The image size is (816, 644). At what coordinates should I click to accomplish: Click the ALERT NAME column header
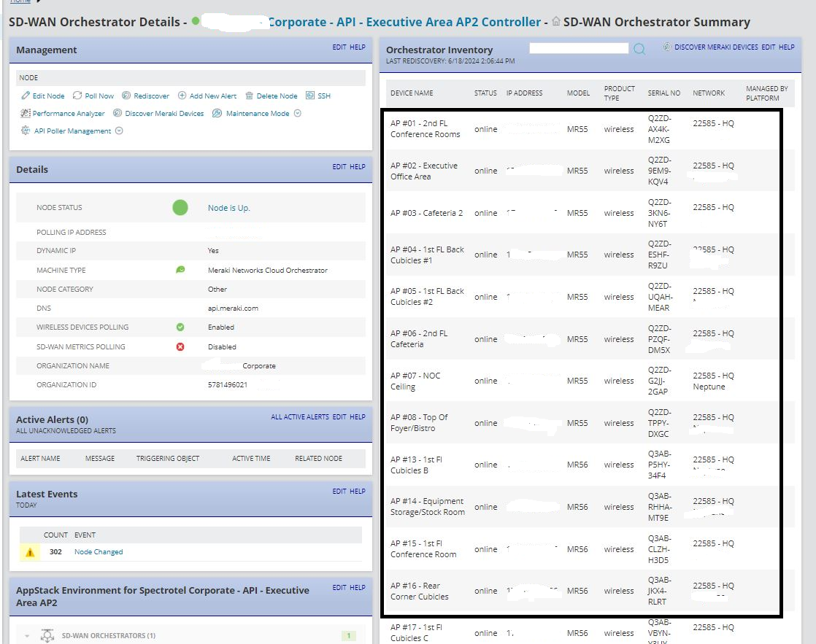click(40, 458)
